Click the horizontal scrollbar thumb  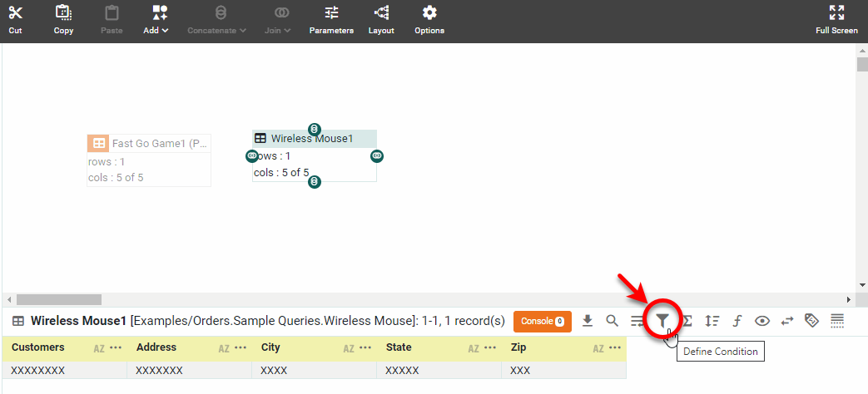[58, 299]
